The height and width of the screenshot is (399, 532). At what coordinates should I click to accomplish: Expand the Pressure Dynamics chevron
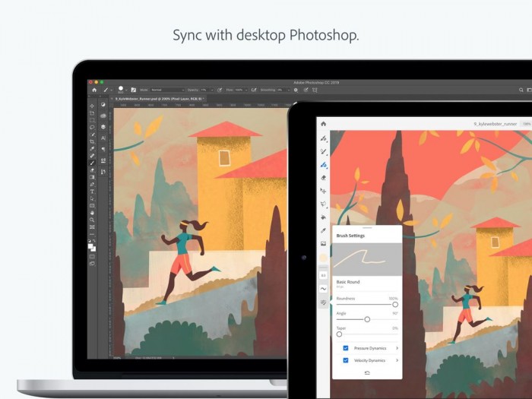[397, 348]
